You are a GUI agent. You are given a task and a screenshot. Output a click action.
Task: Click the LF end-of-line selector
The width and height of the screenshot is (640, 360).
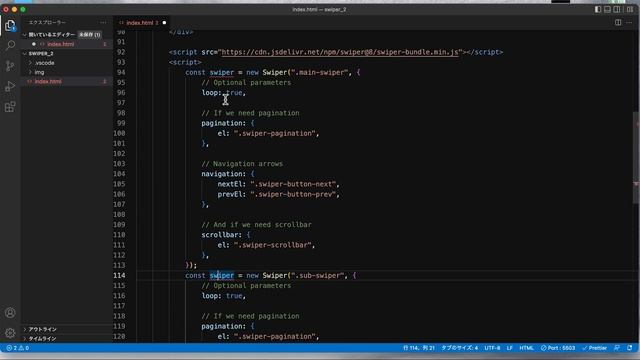pyautogui.click(x=510, y=348)
